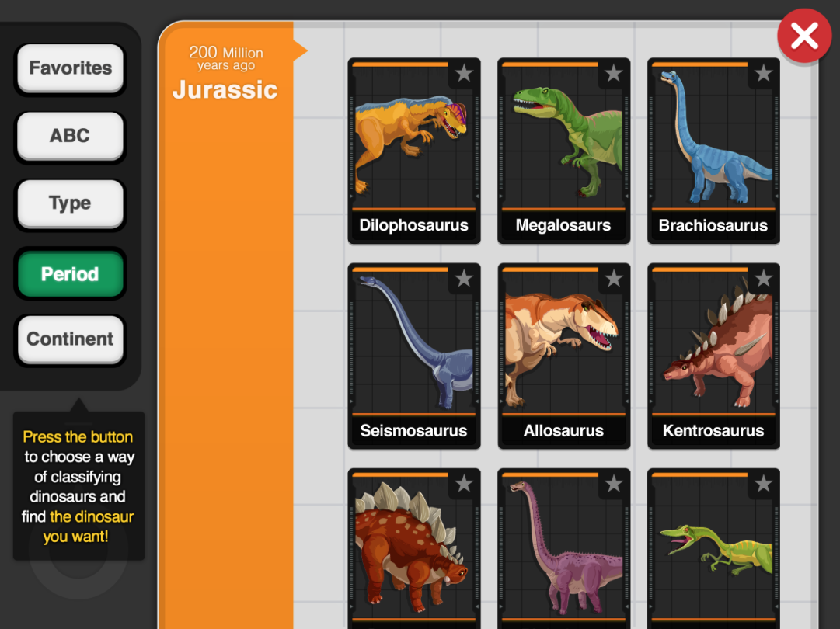Classify dinosaurs by Type
840x629 pixels.
[x=70, y=204]
